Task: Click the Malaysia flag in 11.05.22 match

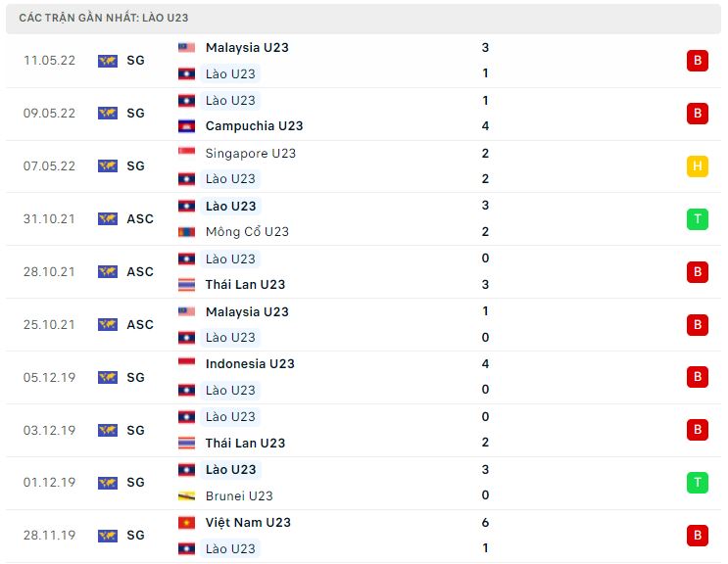Action: pos(186,47)
